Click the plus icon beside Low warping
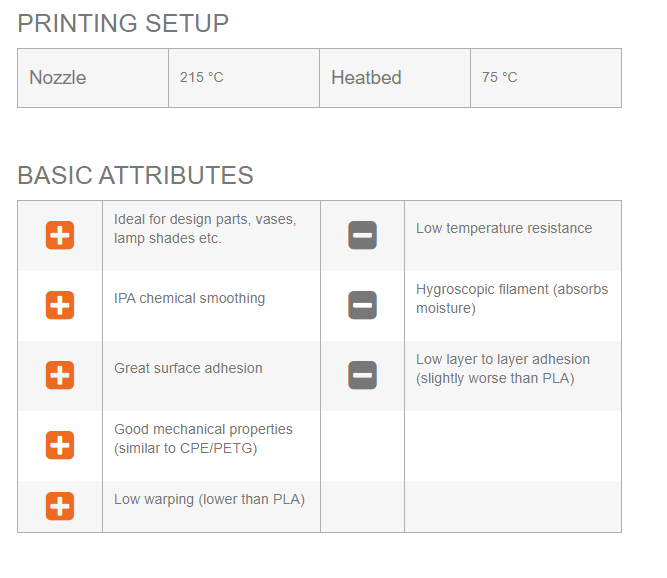 (60, 506)
